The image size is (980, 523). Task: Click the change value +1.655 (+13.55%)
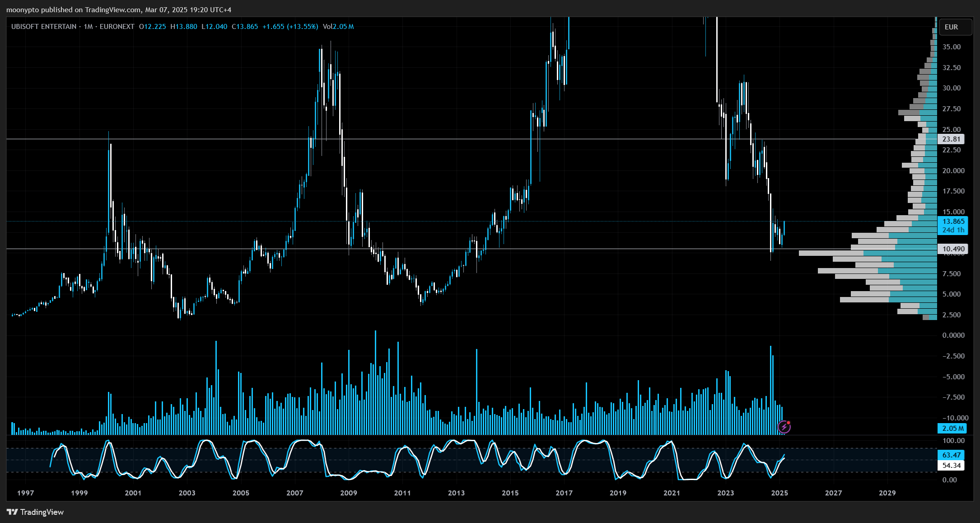pyautogui.click(x=290, y=27)
